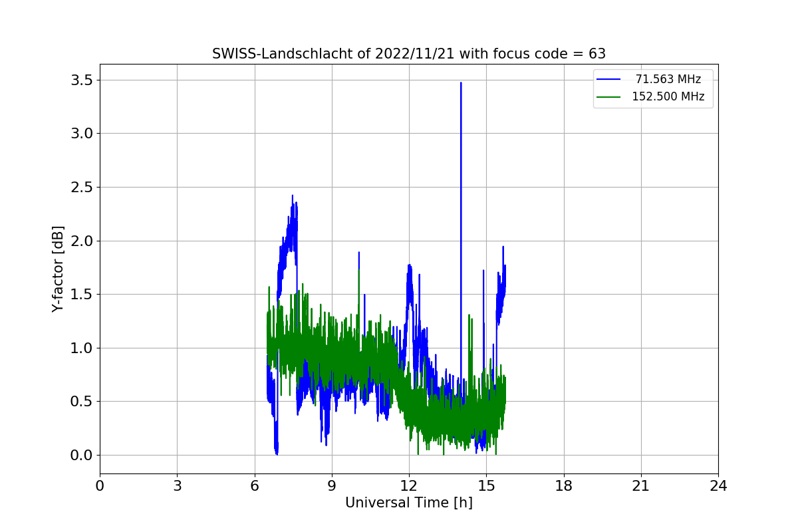The image size is (798, 532).
Task: Click the x-axis tick label '0'
Action: tap(100, 485)
